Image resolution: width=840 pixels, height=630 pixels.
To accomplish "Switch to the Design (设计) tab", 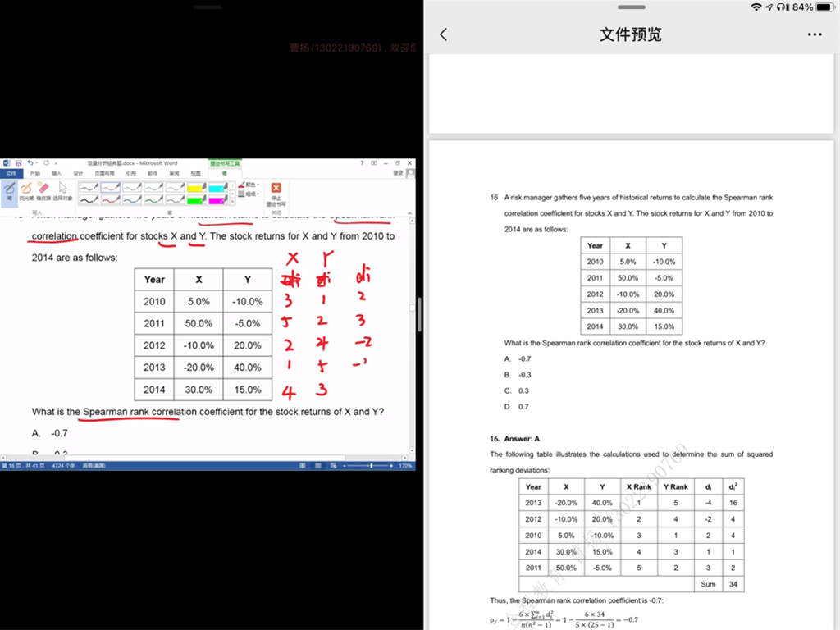I will click(78, 173).
